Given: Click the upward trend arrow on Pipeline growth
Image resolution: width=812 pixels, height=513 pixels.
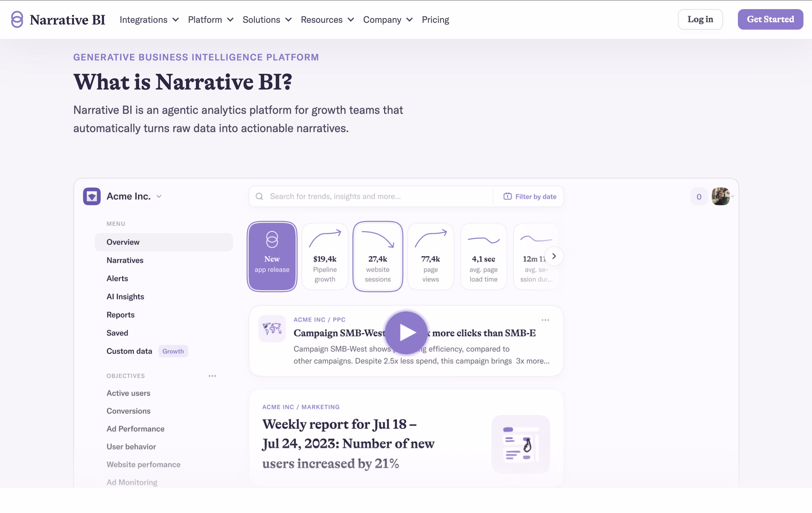Looking at the screenshot, I should 325,238.
